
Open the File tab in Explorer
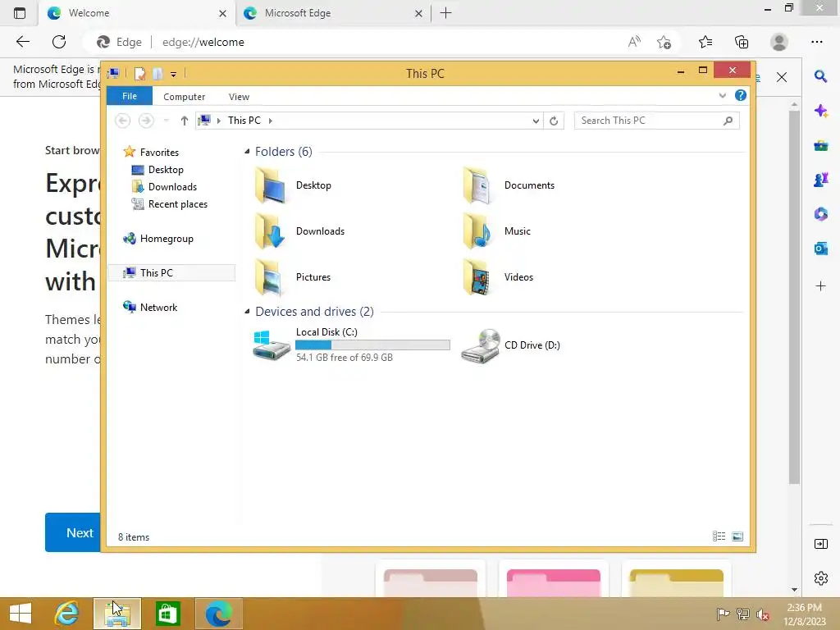click(x=130, y=96)
